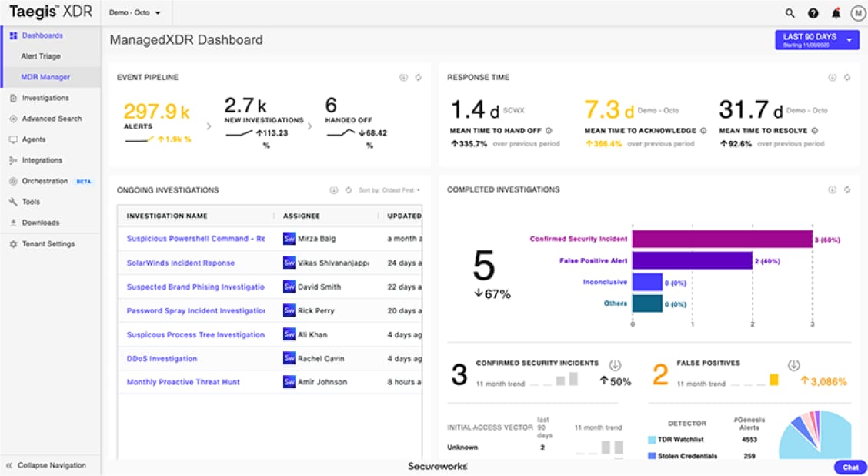
Task: Click the Advanced Search sidebar icon
Action: tap(13, 119)
